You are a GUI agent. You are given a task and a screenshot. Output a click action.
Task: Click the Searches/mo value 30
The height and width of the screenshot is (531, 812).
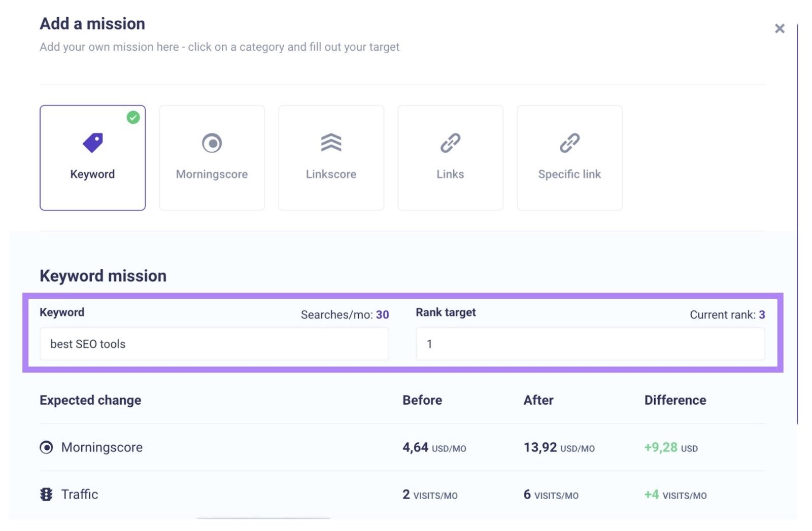point(384,314)
